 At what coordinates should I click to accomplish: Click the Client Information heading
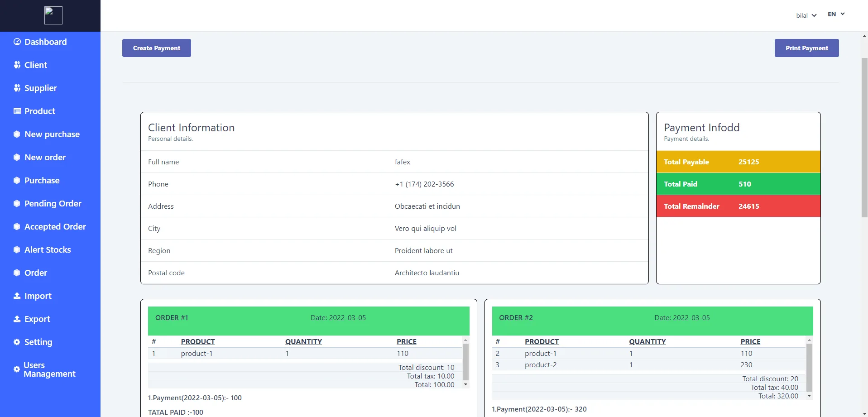[192, 128]
